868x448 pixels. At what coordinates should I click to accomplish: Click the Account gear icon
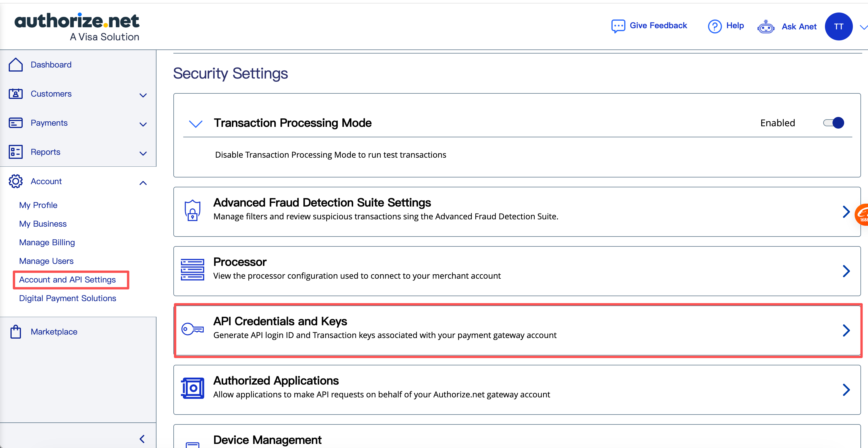point(15,181)
